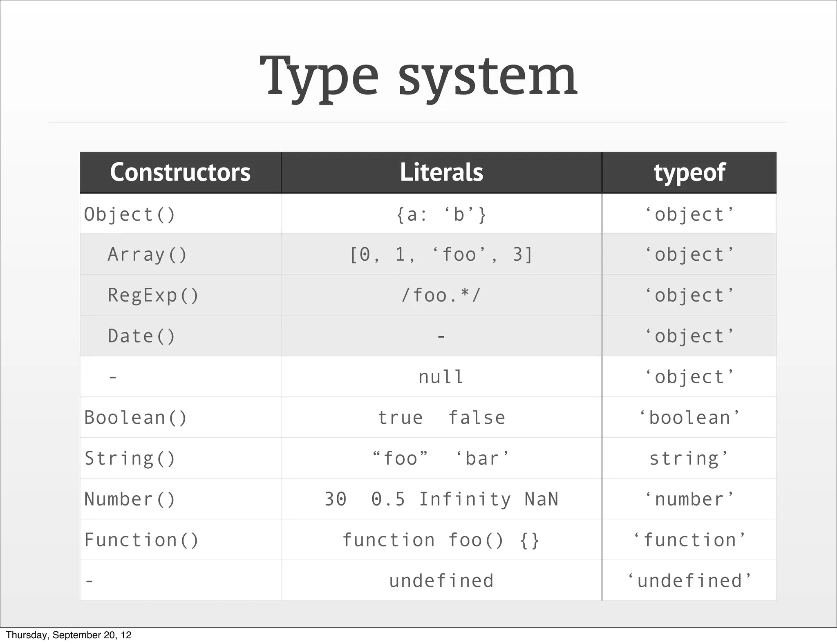
Task: Click the Thursday, September 20 date footer
Action: (x=69, y=635)
